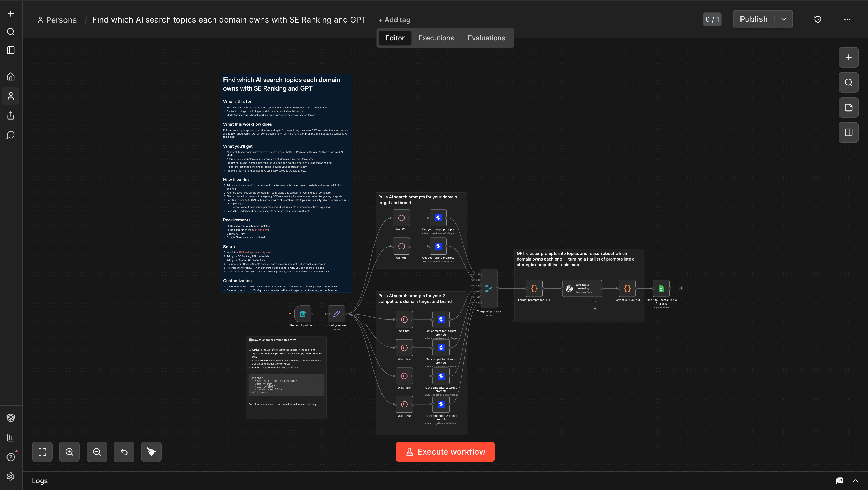This screenshot has width=868, height=490.
Task: Click the add node plus button
Action: pos(848,57)
